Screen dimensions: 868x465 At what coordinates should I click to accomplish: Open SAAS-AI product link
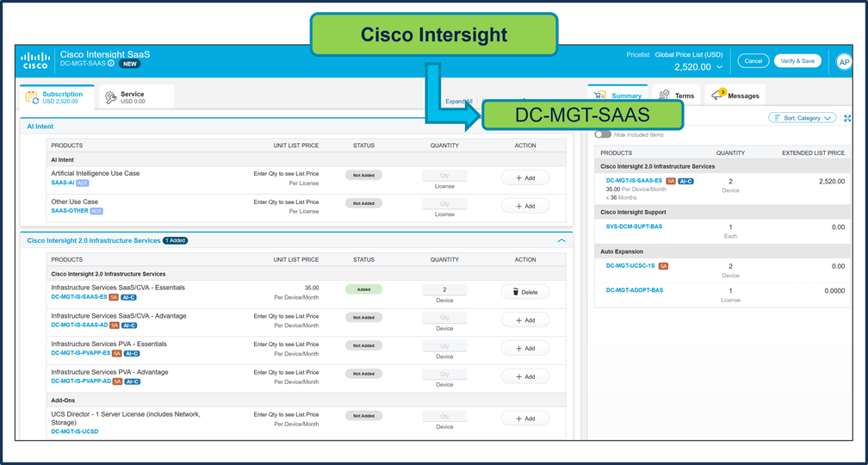point(63,183)
